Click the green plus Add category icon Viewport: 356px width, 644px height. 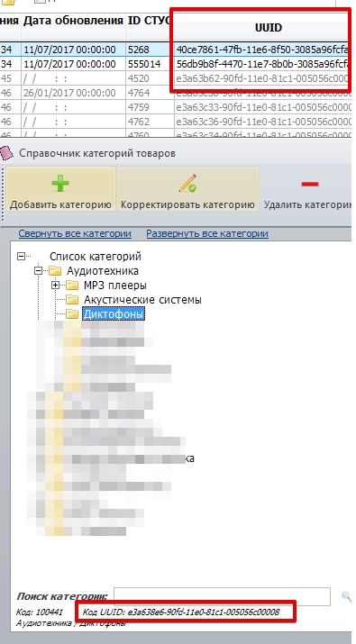click(x=60, y=183)
